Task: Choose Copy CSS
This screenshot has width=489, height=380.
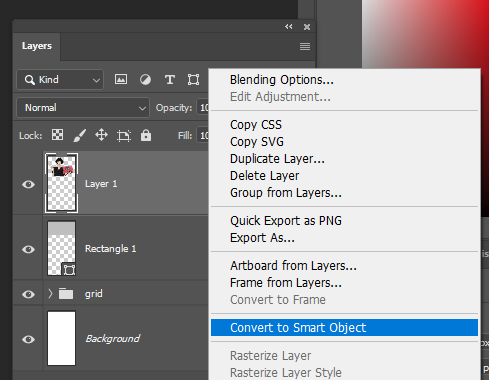Action: tap(256, 125)
